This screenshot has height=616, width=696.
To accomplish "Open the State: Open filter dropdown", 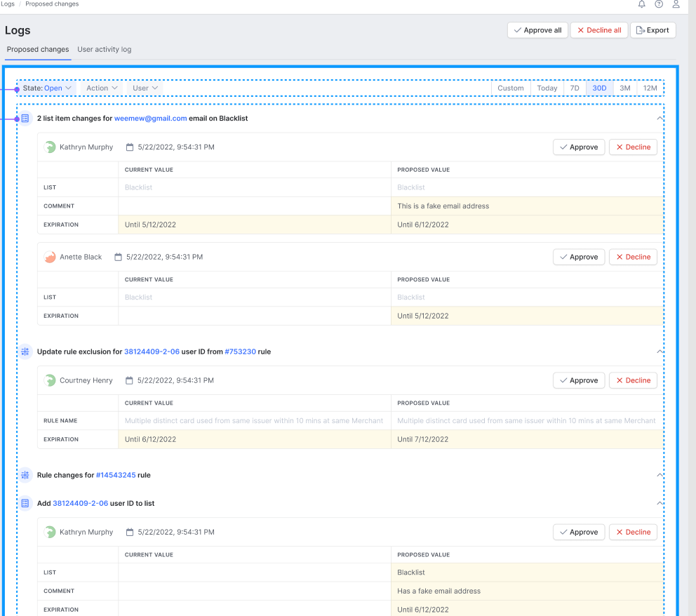I will click(x=47, y=88).
